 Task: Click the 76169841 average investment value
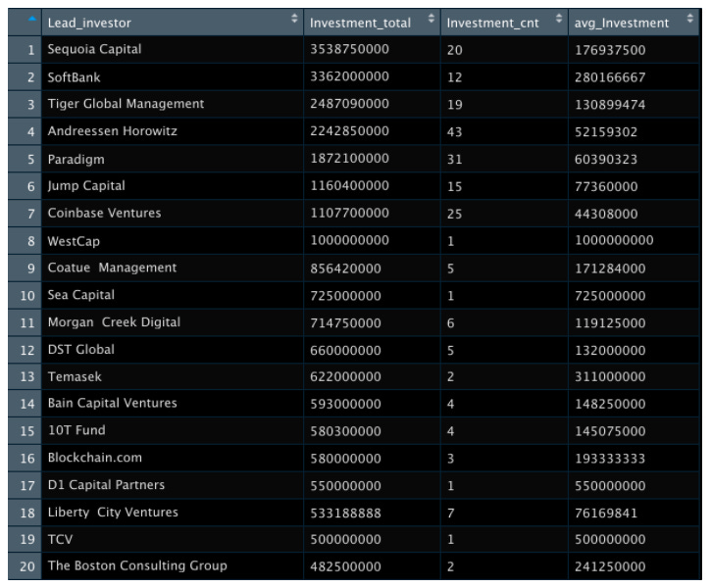coord(606,514)
